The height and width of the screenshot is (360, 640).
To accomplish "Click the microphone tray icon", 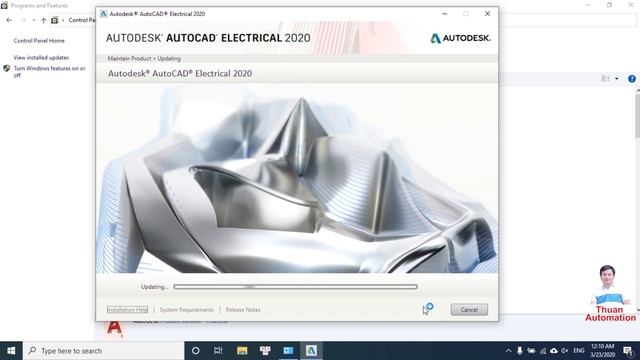I will tap(520, 351).
